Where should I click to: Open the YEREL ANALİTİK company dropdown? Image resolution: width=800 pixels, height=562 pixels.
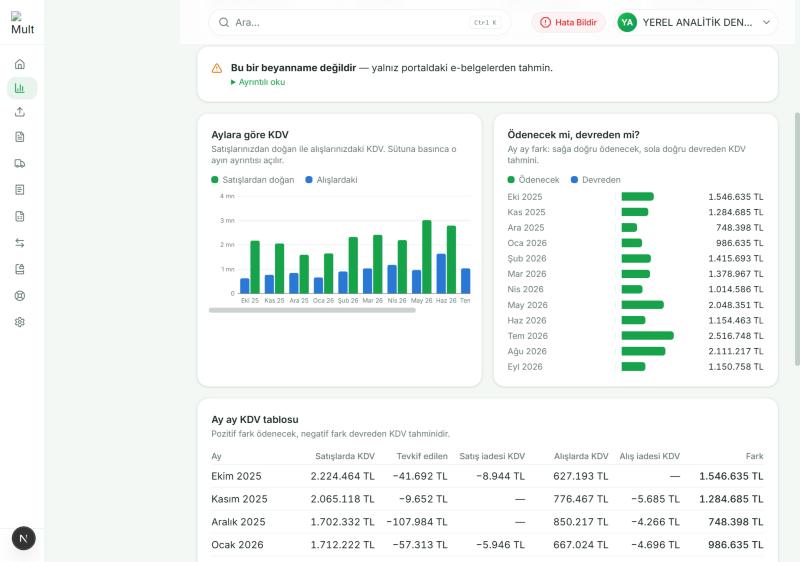click(694, 22)
